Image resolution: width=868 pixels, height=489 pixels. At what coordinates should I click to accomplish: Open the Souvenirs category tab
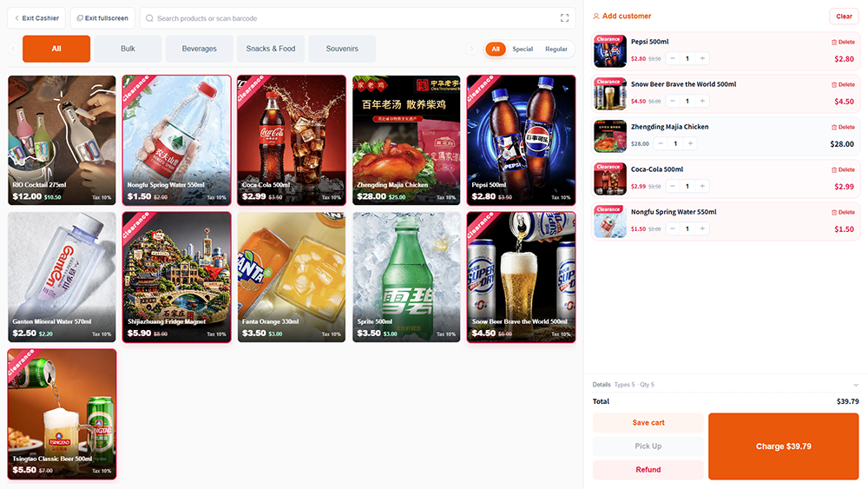342,49
